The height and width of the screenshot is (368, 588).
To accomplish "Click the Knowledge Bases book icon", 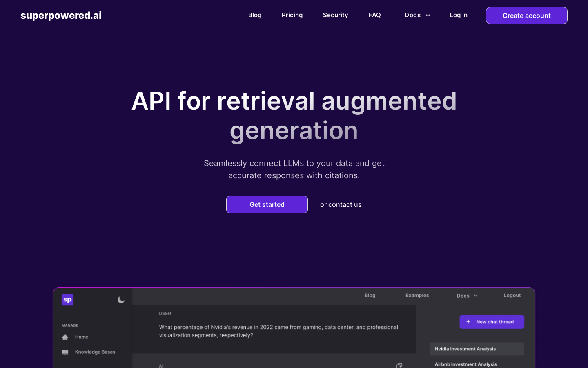I will (65, 352).
